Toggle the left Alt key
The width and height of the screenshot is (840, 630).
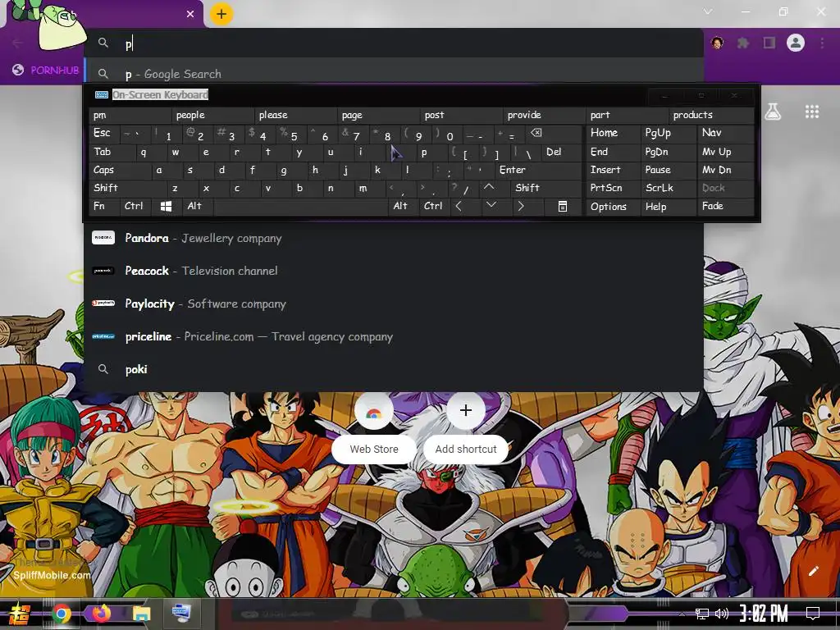[197, 206]
